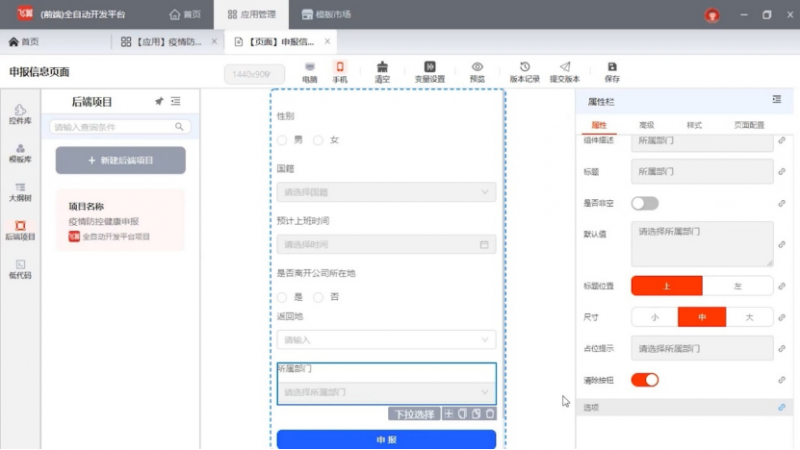
Task: Select the 男 radio button
Action: pyautogui.click(x=284, y=140)
